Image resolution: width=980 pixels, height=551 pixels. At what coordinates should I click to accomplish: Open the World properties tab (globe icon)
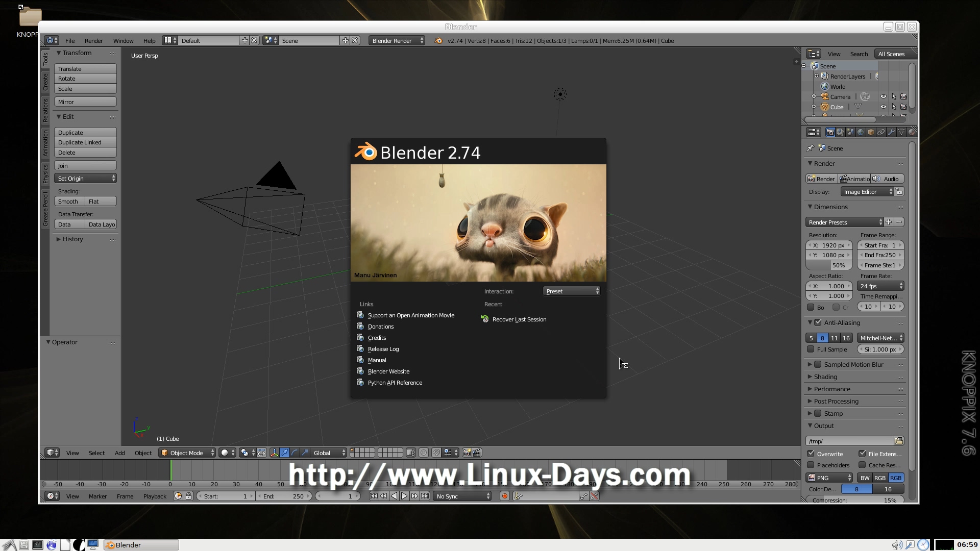[861, 132]
